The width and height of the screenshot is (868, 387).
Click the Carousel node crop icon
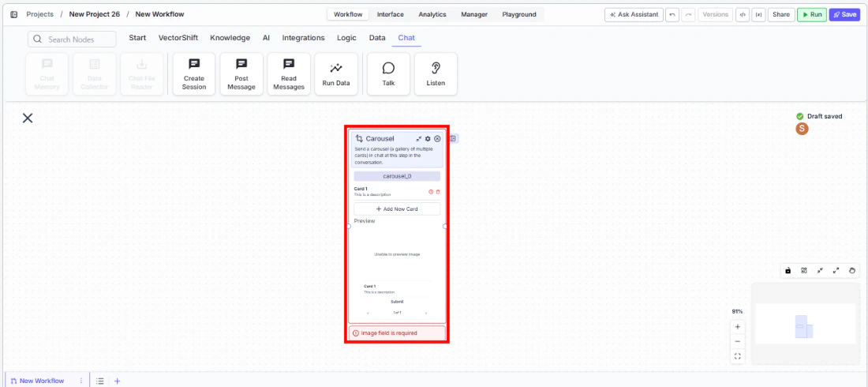[x=359, y=139]
